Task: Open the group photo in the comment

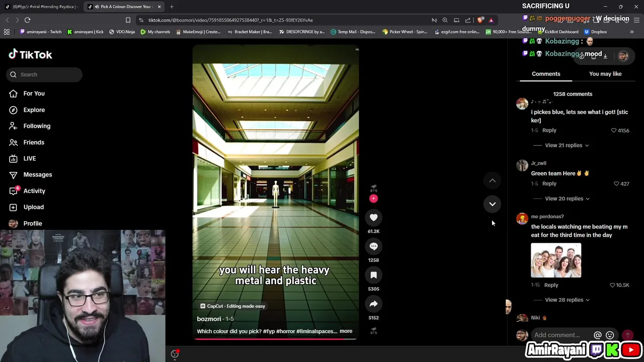Action: pyautogui.click(x=556, y=260)
